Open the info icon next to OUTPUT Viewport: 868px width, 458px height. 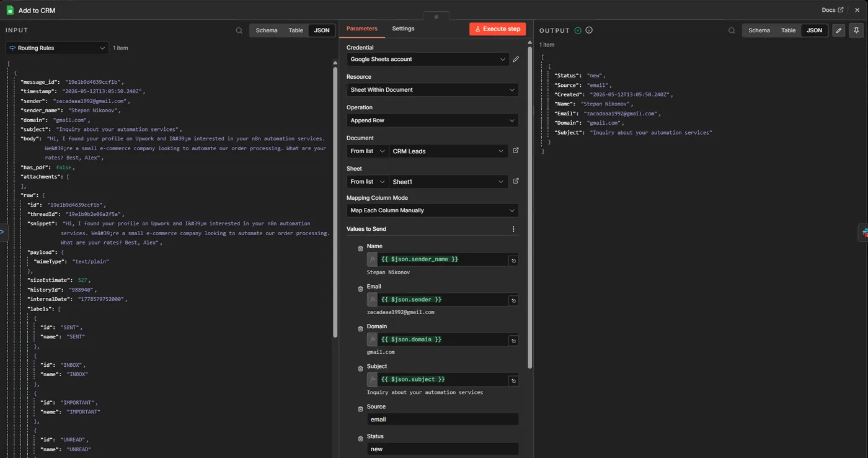589,30
